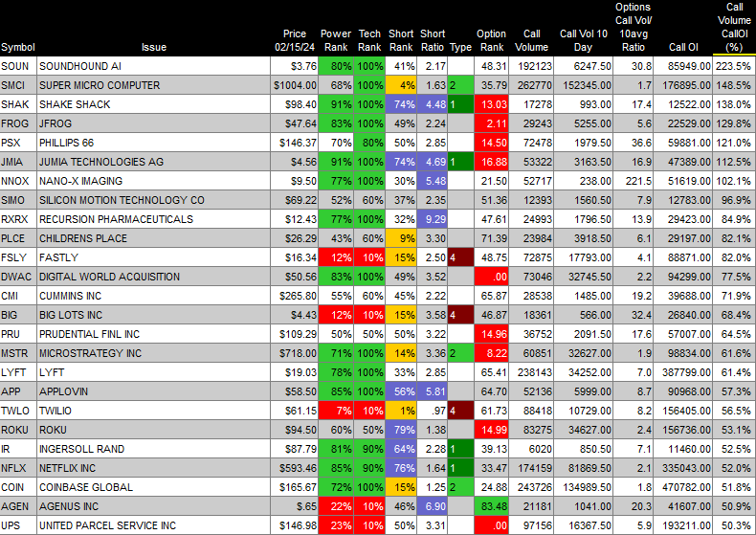Click the $1004.00 price cell

pyautogui.click(x=294, y=85)
